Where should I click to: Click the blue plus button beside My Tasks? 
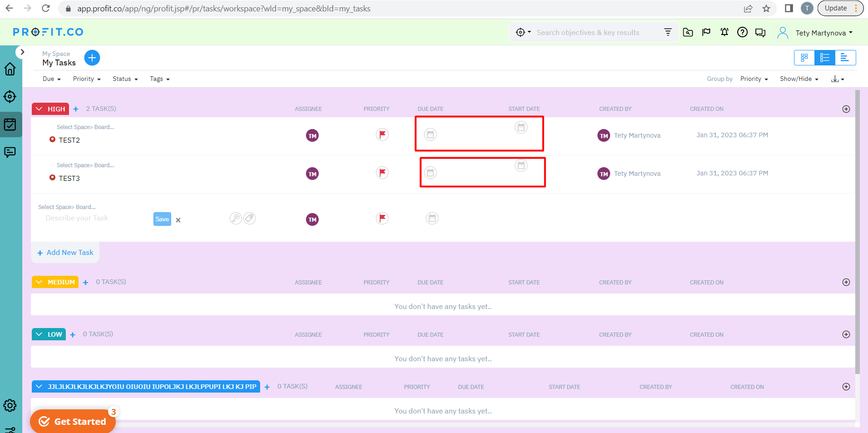point(92,58)
